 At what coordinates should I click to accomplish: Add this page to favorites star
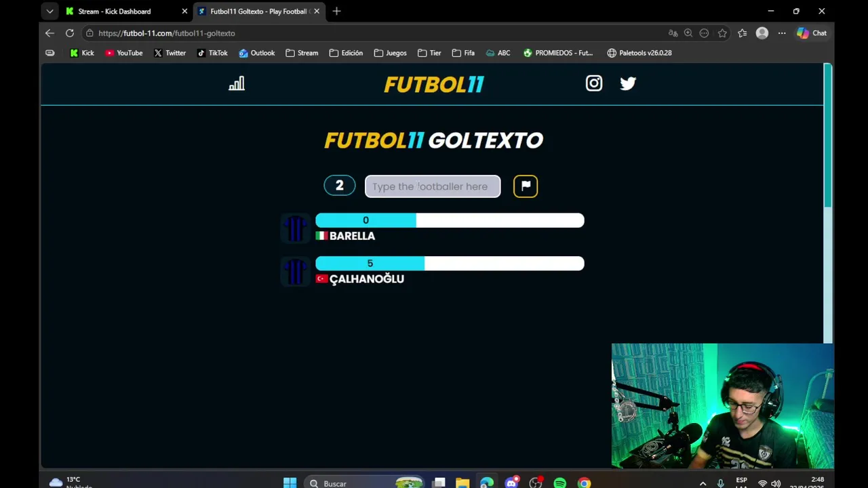pos(722,33)
